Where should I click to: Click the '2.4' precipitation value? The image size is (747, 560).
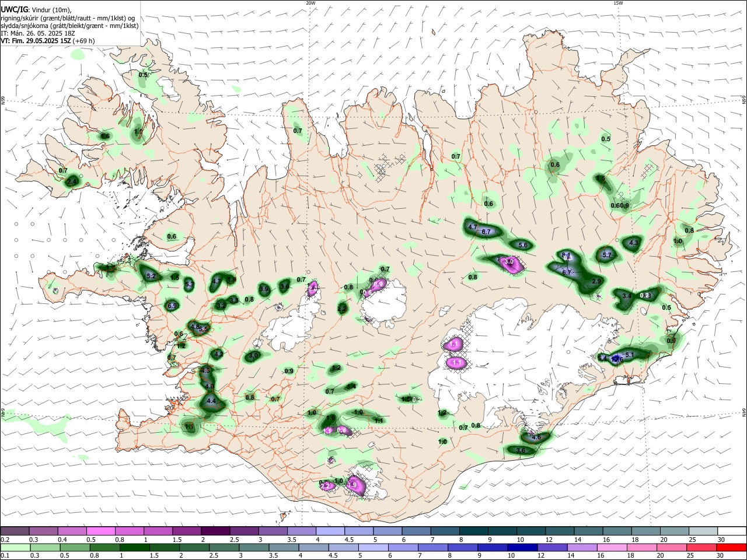pos(72,182)
